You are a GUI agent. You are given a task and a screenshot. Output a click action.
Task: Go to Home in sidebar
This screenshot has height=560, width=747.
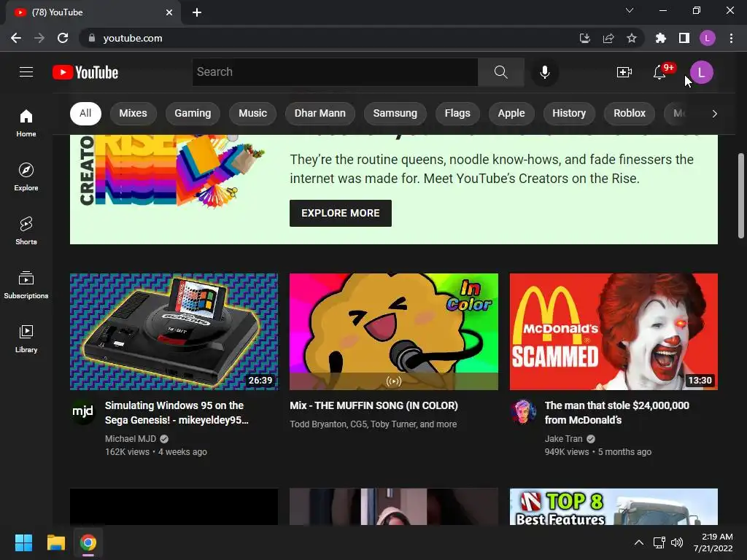(x=26, y=122)
